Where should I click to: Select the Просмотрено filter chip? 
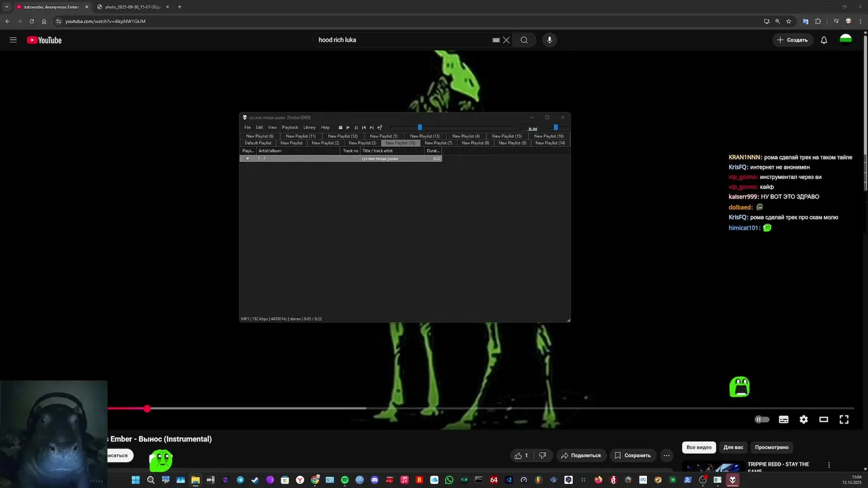click(772, 447)
